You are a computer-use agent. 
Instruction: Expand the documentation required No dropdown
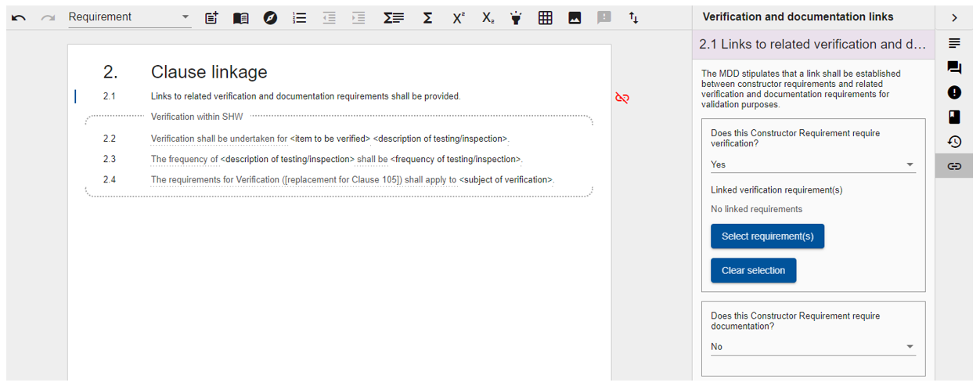(812, 346)
